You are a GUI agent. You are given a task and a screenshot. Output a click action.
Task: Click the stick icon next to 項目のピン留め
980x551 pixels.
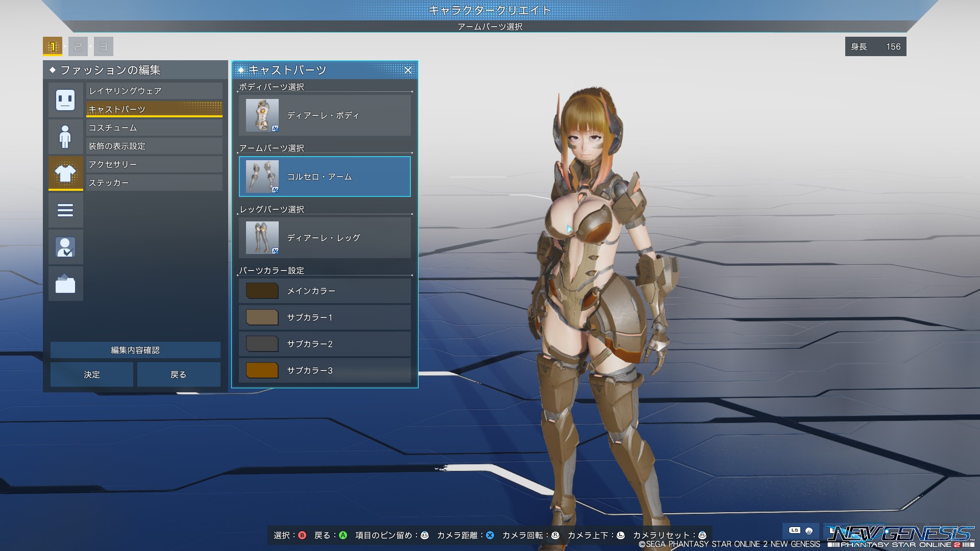coord(425,535)
